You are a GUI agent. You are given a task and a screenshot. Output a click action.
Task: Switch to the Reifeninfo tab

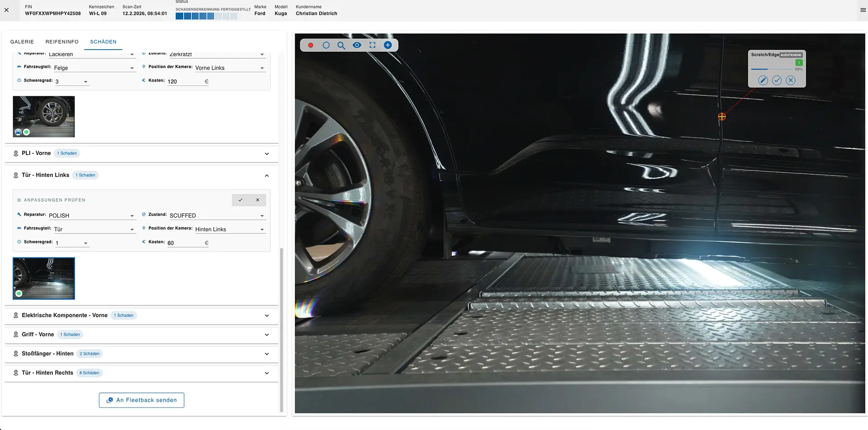pyautogui.click(x=62, y=42)
